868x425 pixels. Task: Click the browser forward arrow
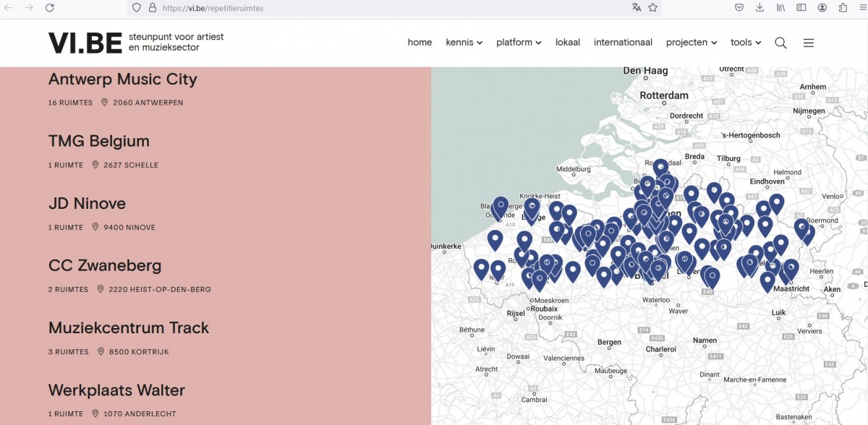click(29, 7)
